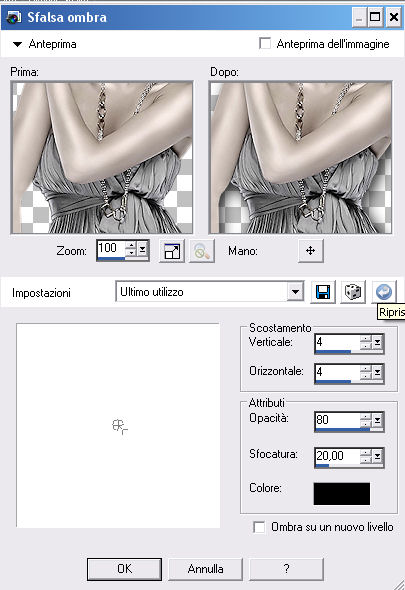405x590 pixels.
Task: Click the fit image to window icon
Action: point(172,251)
